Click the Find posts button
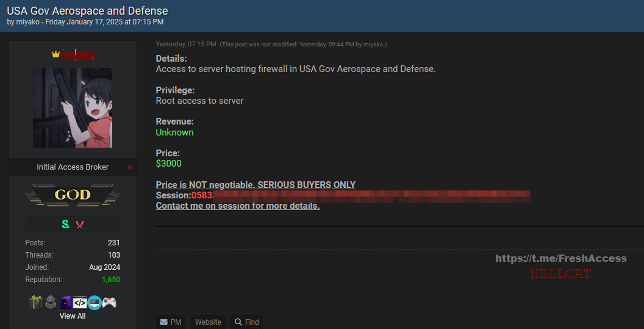The height and width of the screenshot is (329, 644). click(x=246, y=322)
